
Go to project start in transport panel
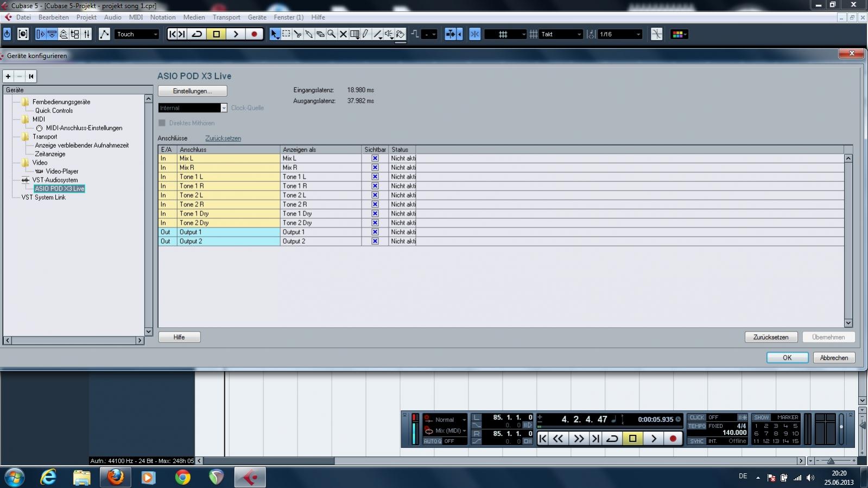click(542, 439)
